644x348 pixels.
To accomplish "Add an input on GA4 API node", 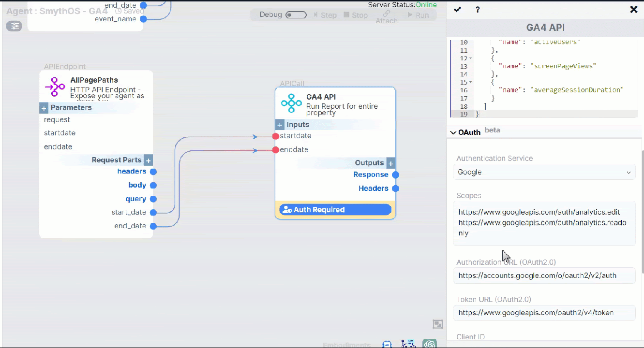I will click(280, 125).
